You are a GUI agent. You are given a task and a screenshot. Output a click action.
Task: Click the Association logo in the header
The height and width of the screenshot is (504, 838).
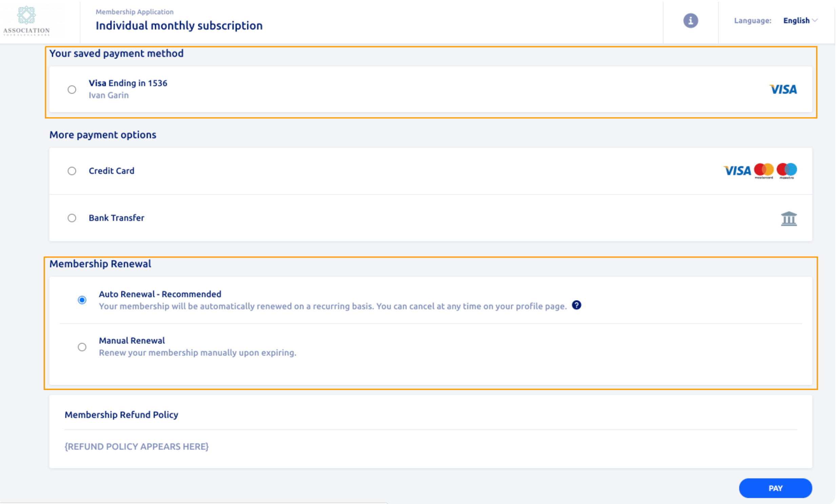pos(26,21)
